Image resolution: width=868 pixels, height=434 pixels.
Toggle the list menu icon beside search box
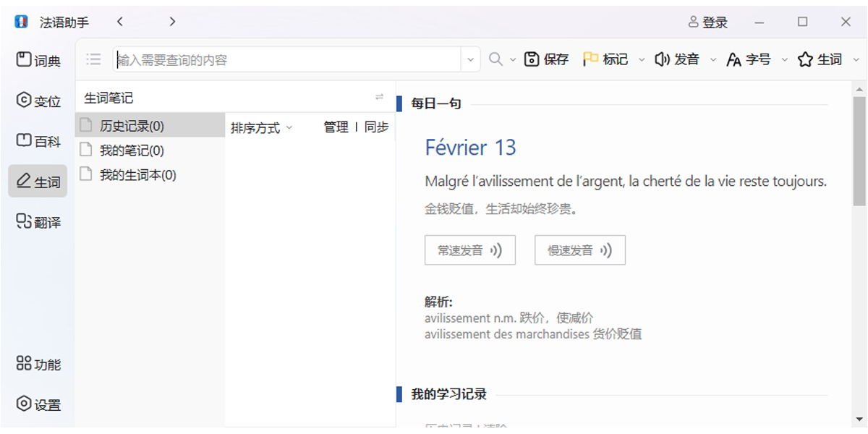tap(93, 59)
